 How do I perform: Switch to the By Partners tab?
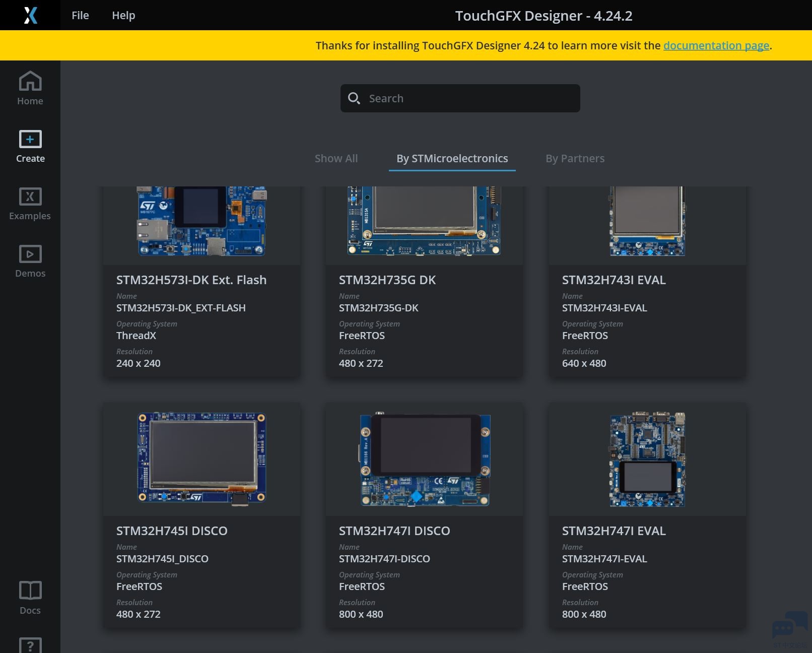(575, 158)
